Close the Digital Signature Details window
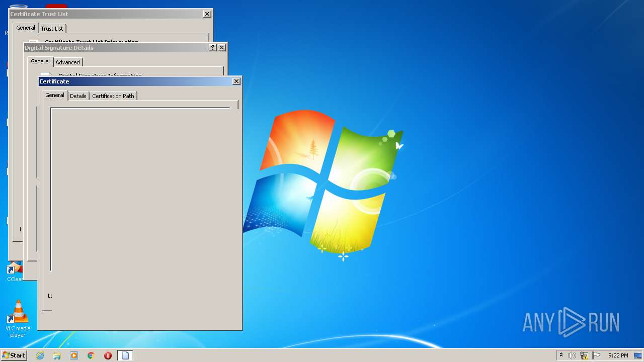The width and height of the screenshot is (644, 362). pos(222,47)
